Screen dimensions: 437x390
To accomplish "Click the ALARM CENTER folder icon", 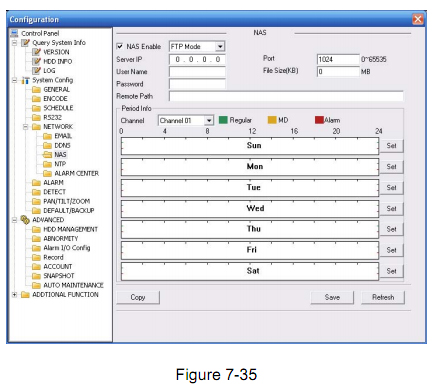I will click(48, 173).
